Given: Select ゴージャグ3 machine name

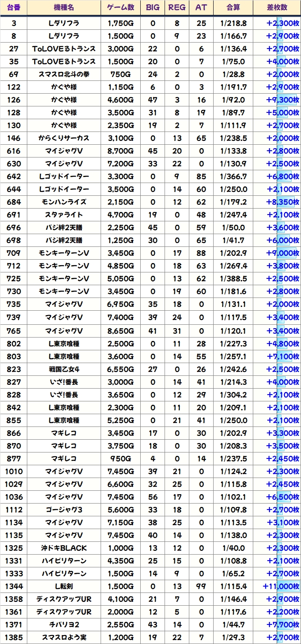Looking at the screenshot, I should coord(64,509).
